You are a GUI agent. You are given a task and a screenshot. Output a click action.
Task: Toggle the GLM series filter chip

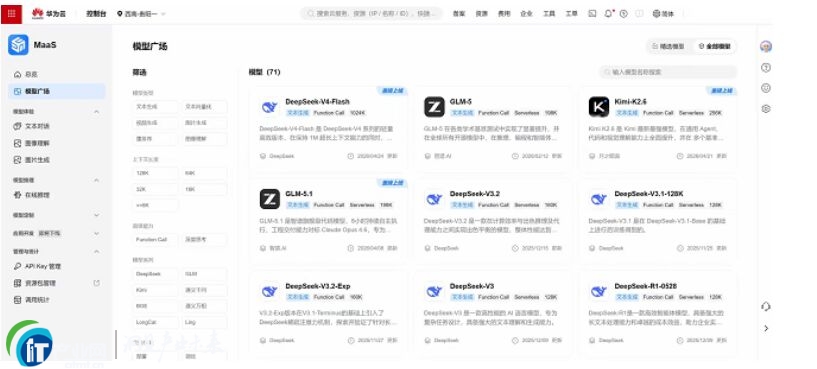pyautogui.click(x=204, y=274)
